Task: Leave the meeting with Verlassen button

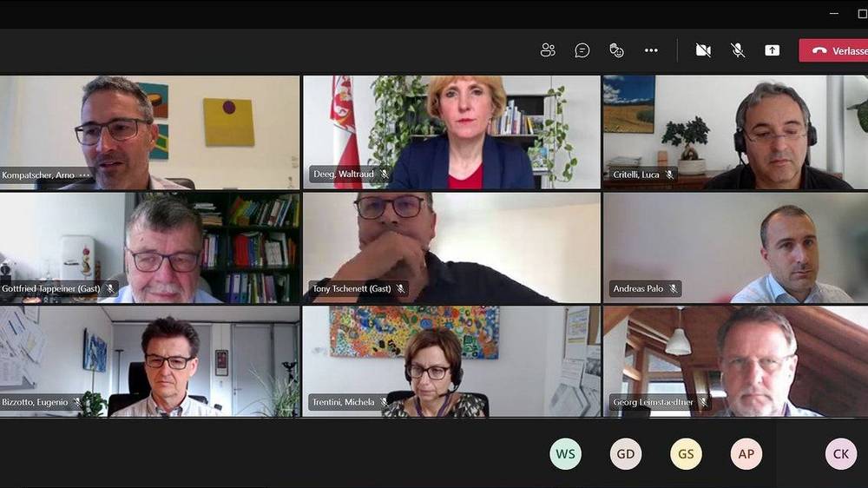Action: click(x=833, y=50)
